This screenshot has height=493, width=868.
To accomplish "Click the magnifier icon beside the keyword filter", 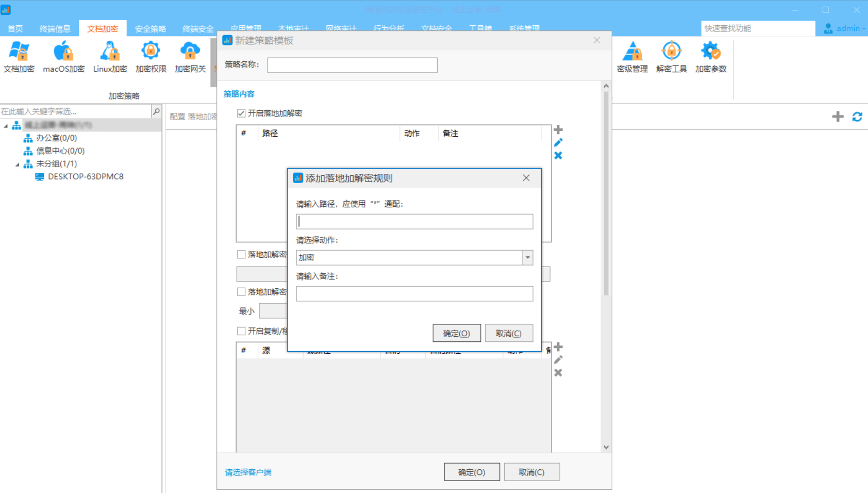I will (x=156, y=111).
